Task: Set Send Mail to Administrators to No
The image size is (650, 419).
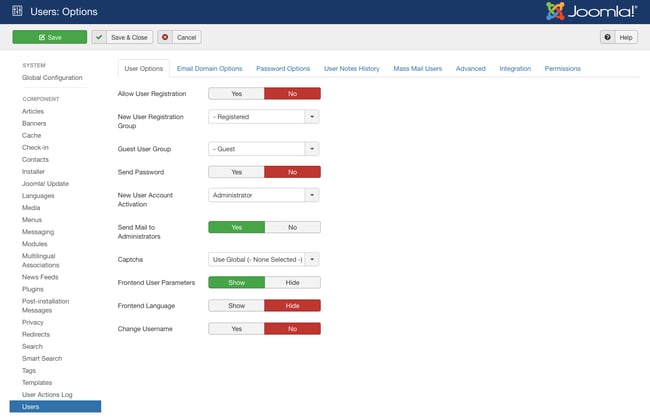Action: coord(292,227)
